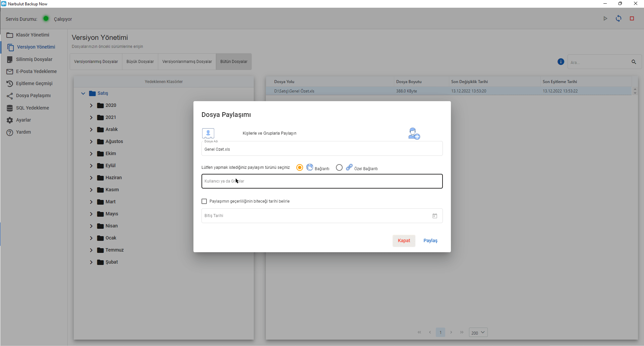Select the Bağlantı radio option
This screenshot has height=346, width=644.
pos(300,167)
